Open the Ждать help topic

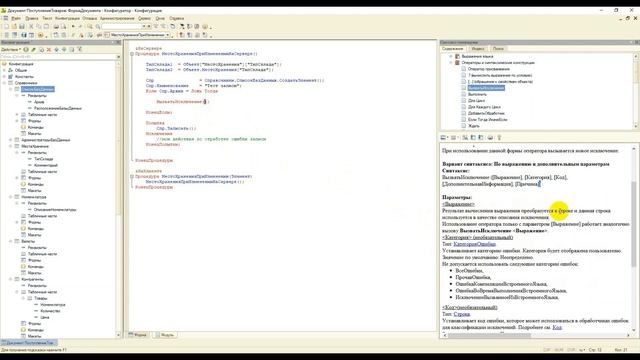point(473,126)
